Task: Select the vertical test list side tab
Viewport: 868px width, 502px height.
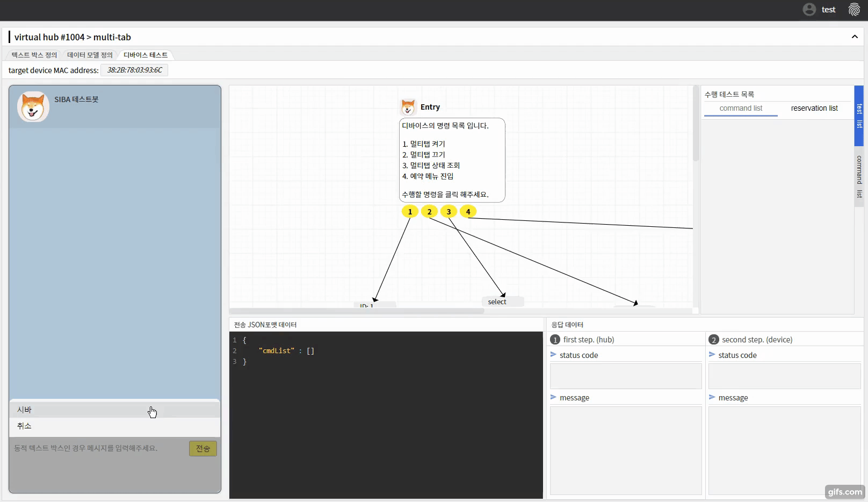Action: 859,116
